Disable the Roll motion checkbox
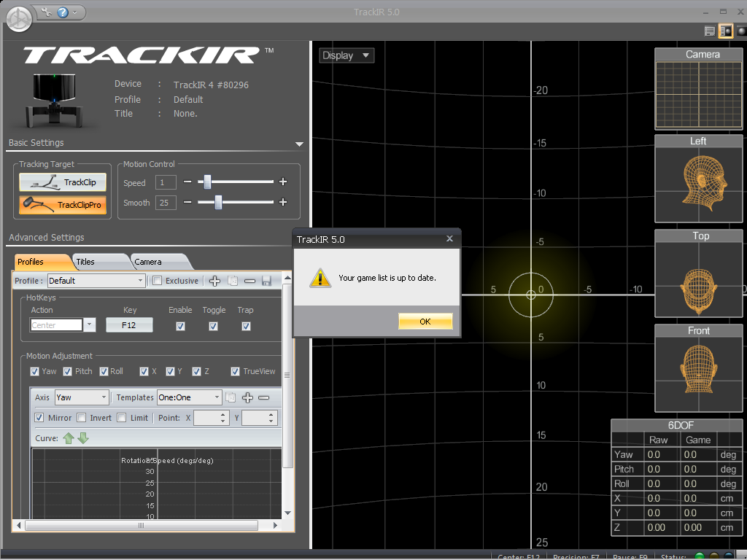 click(104, 371)
